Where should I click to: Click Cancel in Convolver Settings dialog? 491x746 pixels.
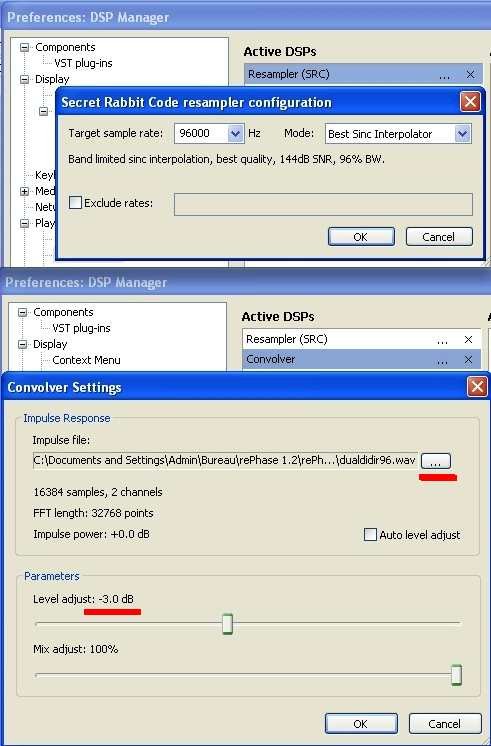click(445, 724)
